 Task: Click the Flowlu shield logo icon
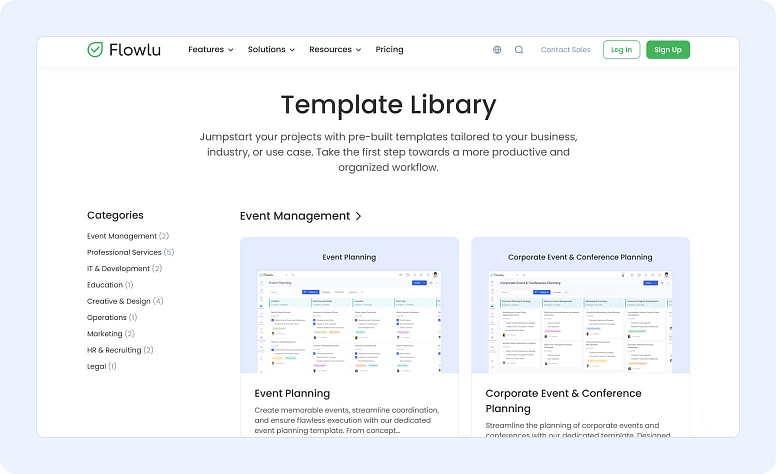click(x=95, y=49)
